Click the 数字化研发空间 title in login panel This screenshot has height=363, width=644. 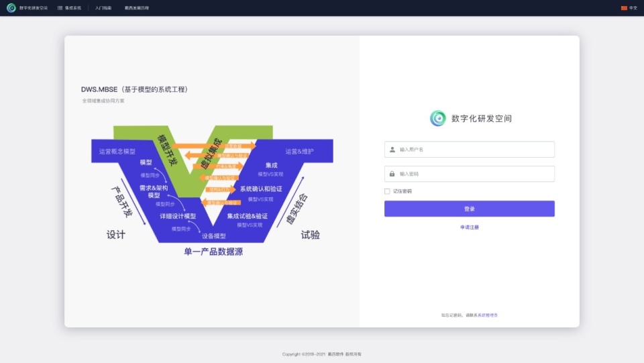[482, 119]
